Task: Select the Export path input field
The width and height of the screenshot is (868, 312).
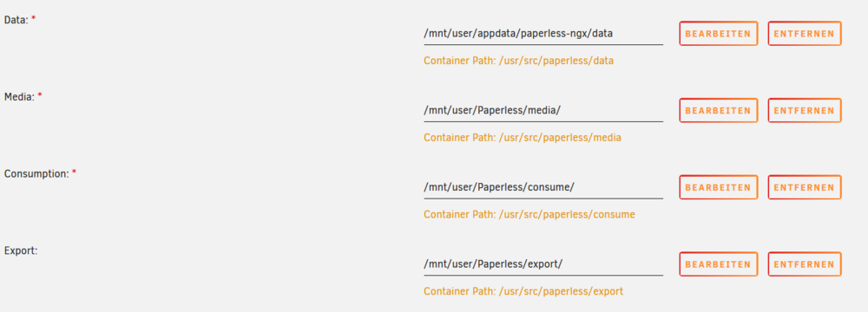Action: click(543, 264)
